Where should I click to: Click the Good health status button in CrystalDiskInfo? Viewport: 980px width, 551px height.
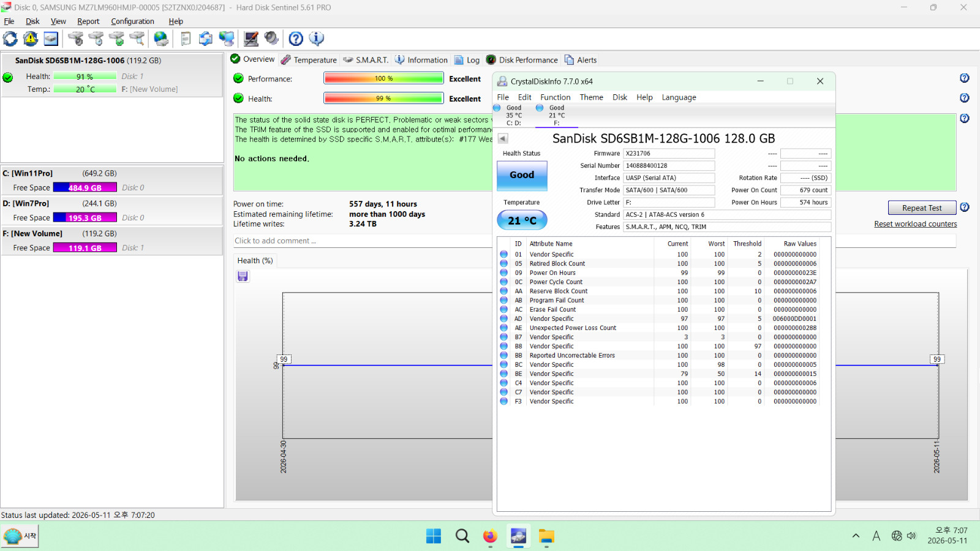[522, 175]
